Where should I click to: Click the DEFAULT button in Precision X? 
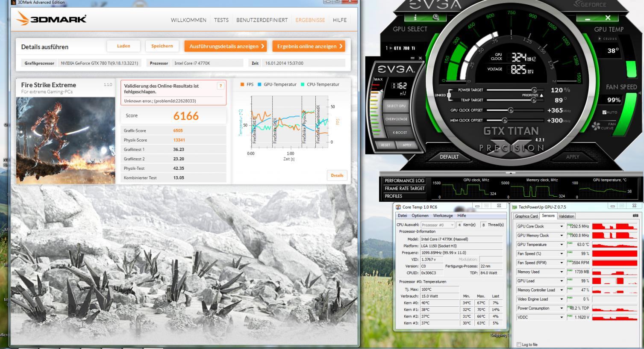(449, 157)
